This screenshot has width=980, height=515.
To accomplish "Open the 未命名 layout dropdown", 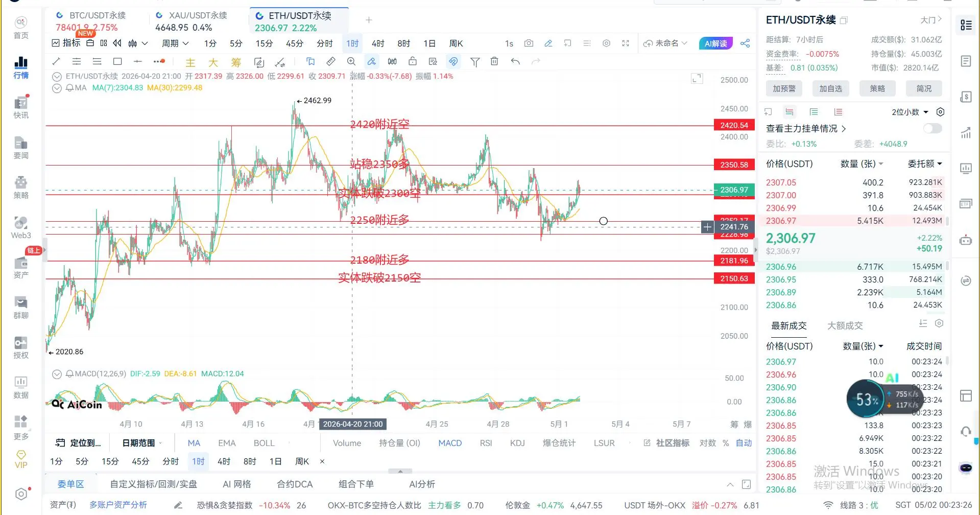I will 665,43.
